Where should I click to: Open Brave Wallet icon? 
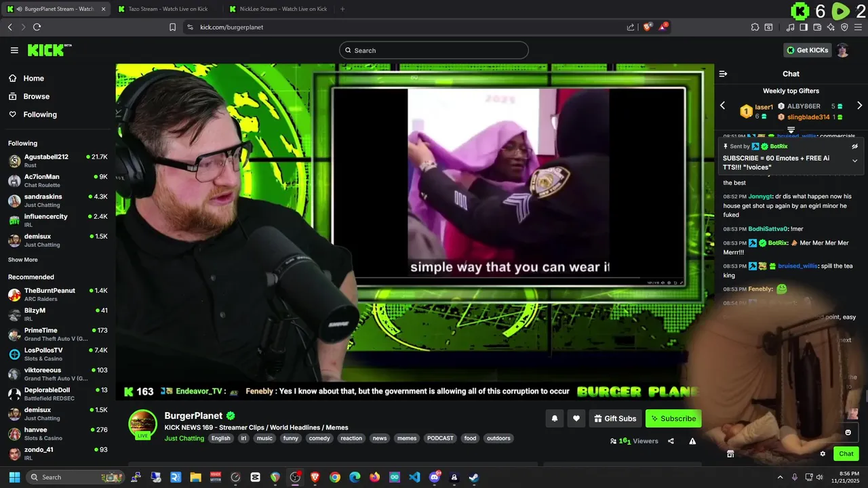pyautogui.click(x=817, y=27)
